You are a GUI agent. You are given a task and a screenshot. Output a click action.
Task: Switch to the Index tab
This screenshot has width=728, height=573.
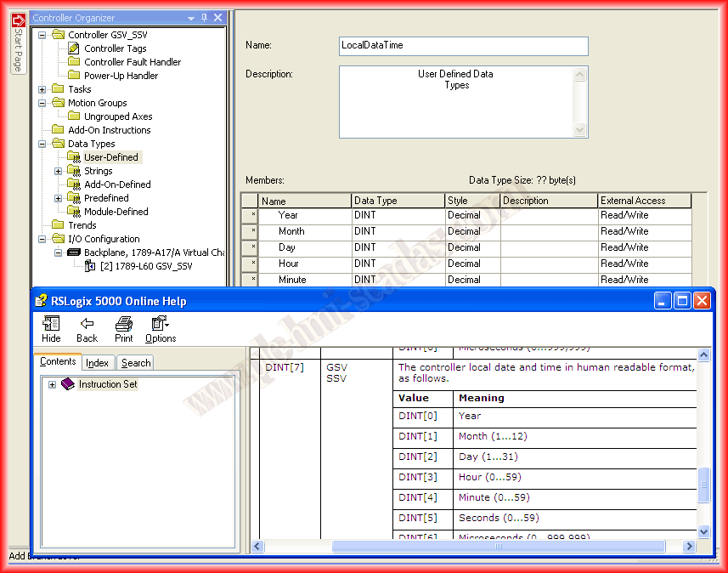97,363
